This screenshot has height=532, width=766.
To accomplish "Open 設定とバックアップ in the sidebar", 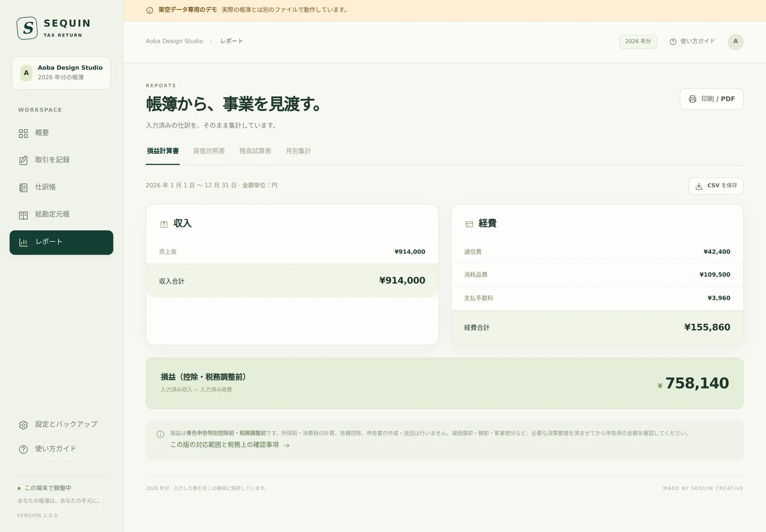I will coord(61,425).
